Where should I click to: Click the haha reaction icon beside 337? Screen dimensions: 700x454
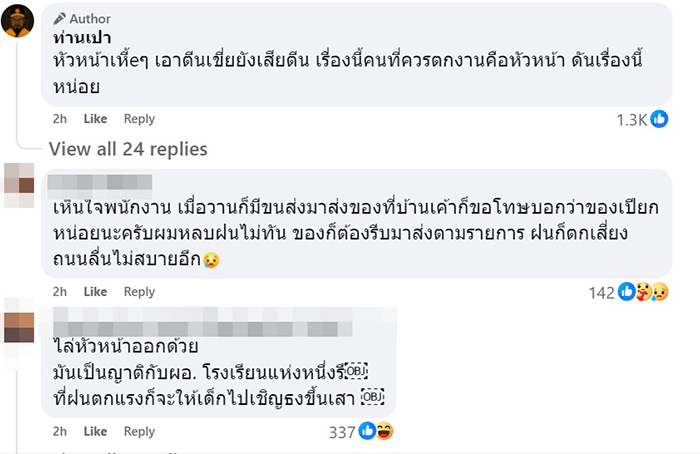(x=385, y=432)
